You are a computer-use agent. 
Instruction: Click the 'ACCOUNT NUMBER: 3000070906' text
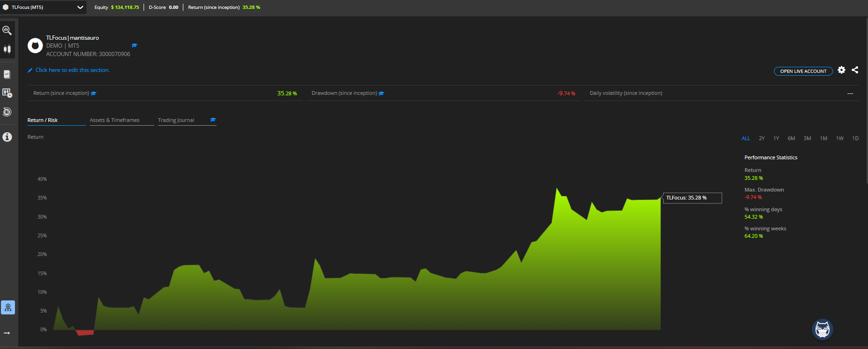click(x=88, y=54)
